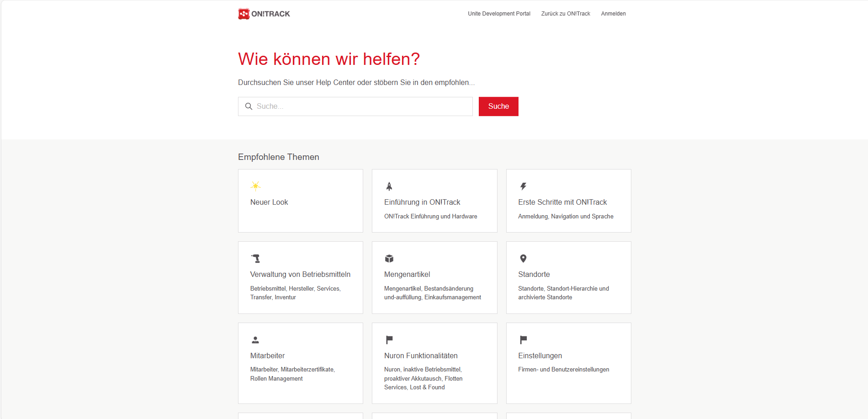Click the magnifying glass icon in search field
Screen dimensions: 868x419
point(249,106)
